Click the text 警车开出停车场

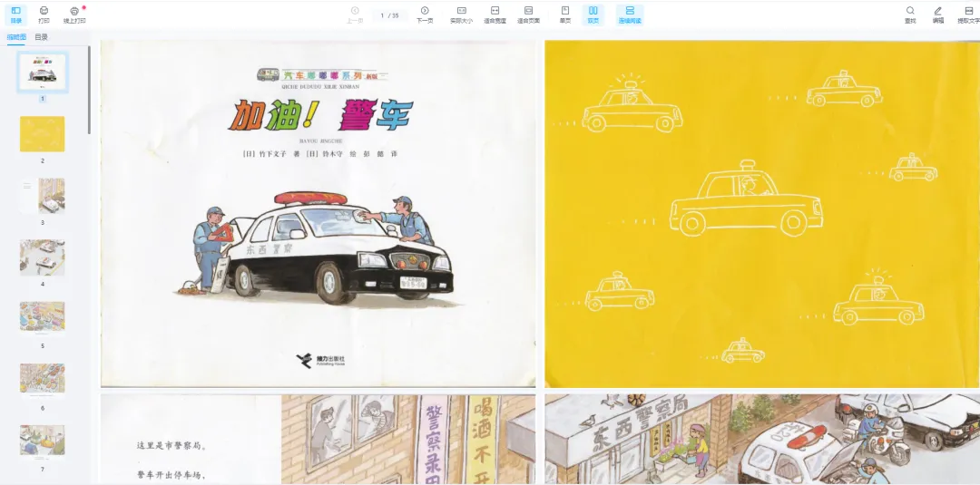pyautogui.click(x=171, y=476)
